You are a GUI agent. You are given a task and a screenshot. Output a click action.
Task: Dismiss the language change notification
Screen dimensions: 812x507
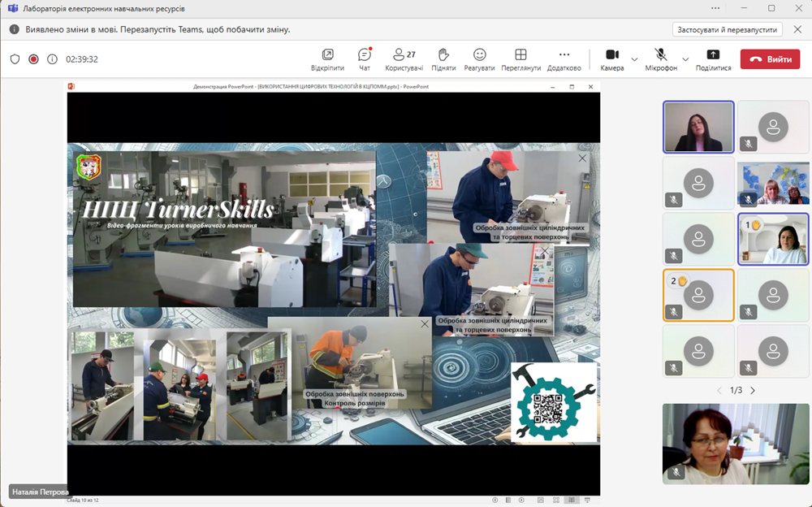point(796,29)
